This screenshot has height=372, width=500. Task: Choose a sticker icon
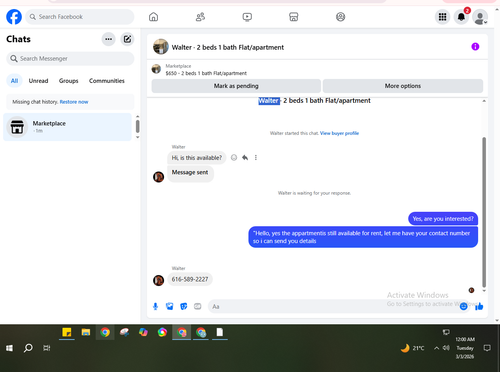tap(184, 306)
